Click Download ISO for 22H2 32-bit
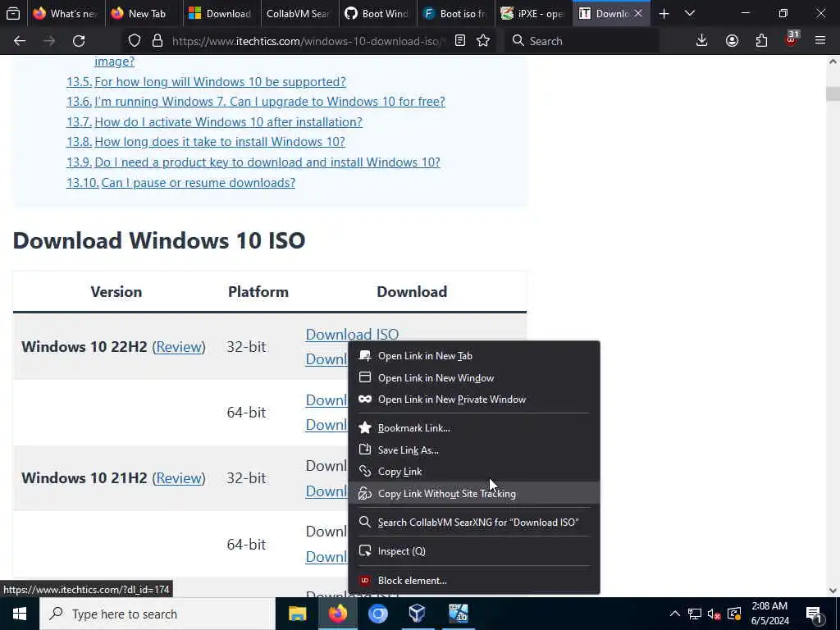840x630 pixels. (352, 335)
